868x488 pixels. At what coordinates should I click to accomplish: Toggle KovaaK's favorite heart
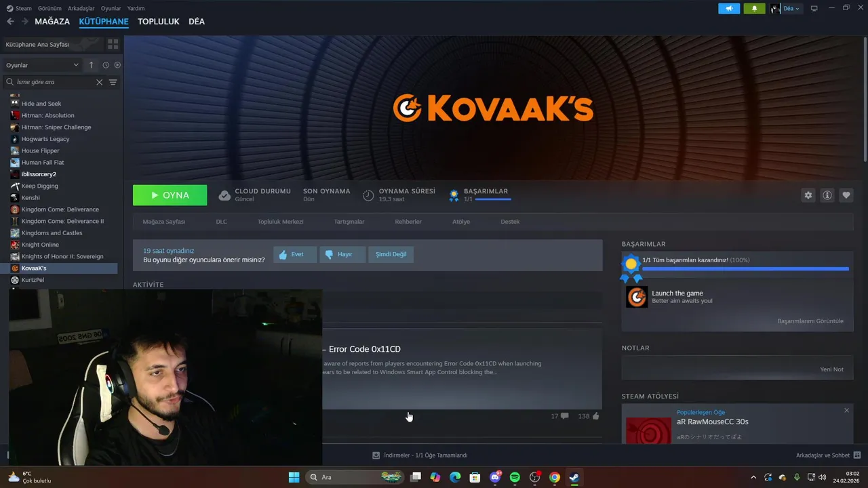846,195
